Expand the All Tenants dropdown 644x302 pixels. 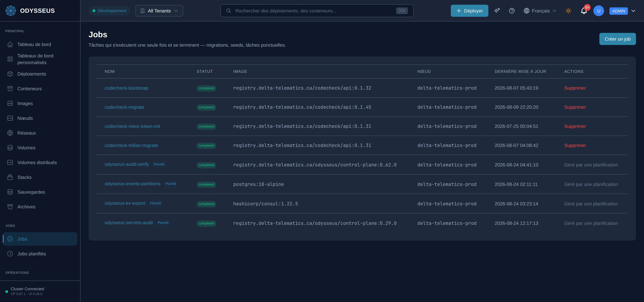(159, 11)
